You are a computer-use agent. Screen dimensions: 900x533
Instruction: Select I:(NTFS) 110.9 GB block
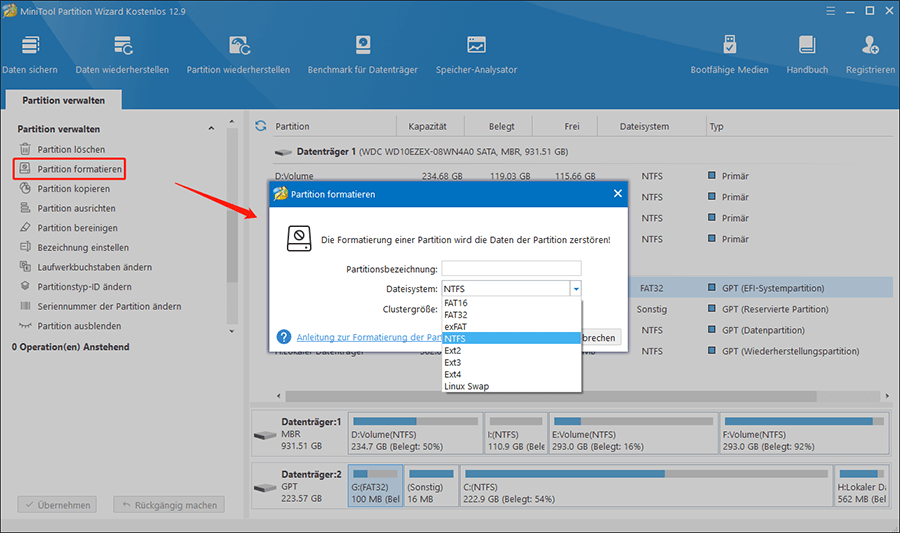[x=515, y=433]
